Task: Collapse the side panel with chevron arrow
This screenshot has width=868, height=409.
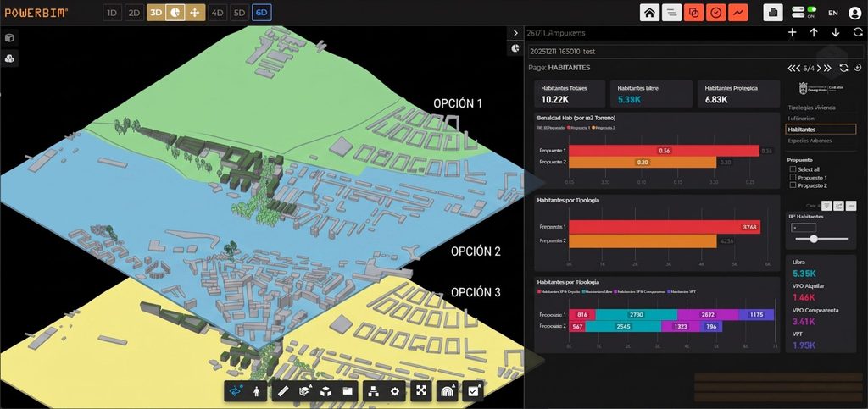Action: pos(515,33)
